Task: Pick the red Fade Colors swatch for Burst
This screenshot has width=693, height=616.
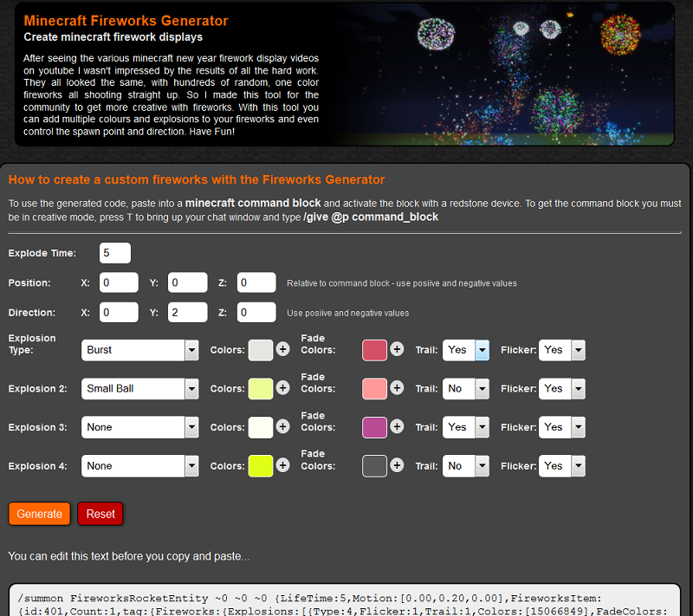Action: point(374,350)
